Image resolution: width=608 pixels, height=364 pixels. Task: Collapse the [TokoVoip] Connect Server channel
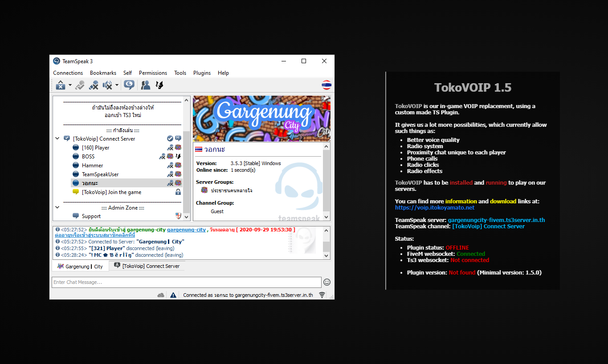click(57, 139)
